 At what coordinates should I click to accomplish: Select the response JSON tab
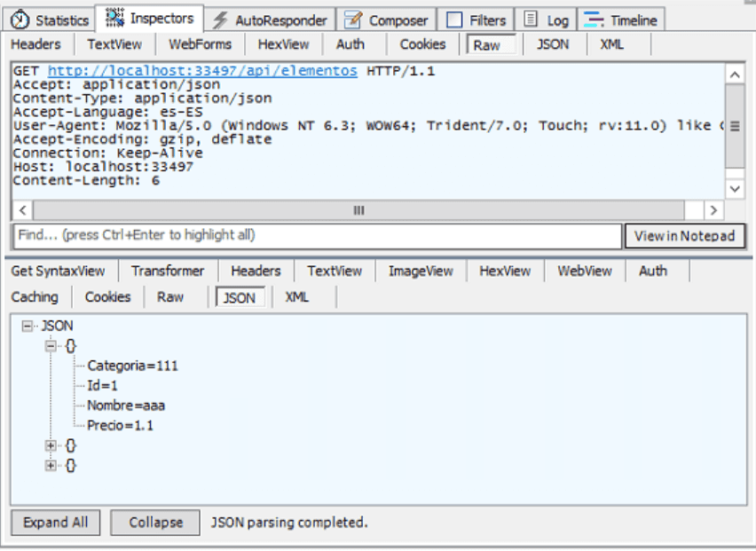[x=240, y=297]
